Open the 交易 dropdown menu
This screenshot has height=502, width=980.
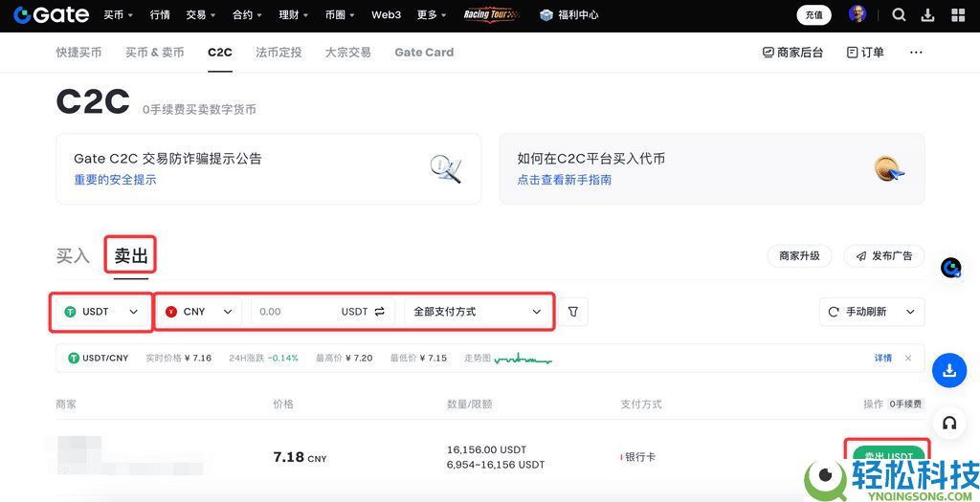201,15
